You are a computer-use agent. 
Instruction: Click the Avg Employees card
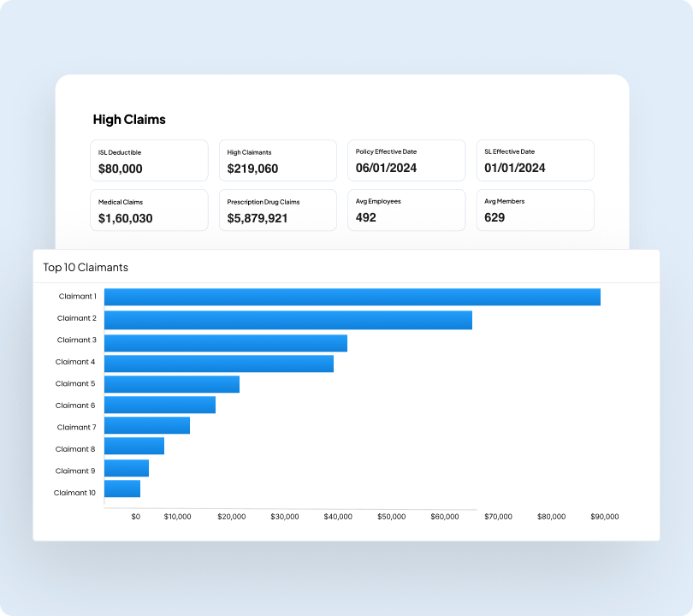[406, 210]
